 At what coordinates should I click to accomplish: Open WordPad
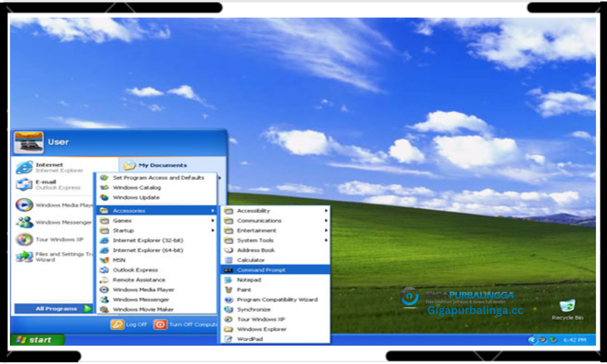tap(276, 339)
